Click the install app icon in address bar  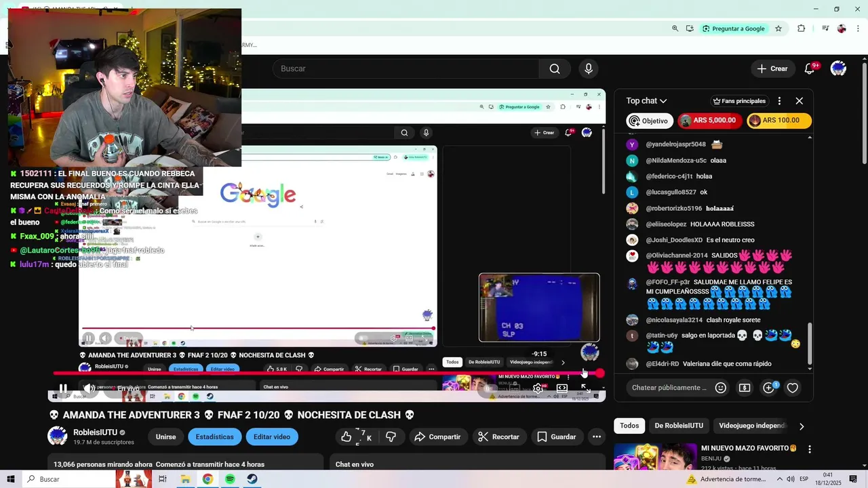[690, 28]
